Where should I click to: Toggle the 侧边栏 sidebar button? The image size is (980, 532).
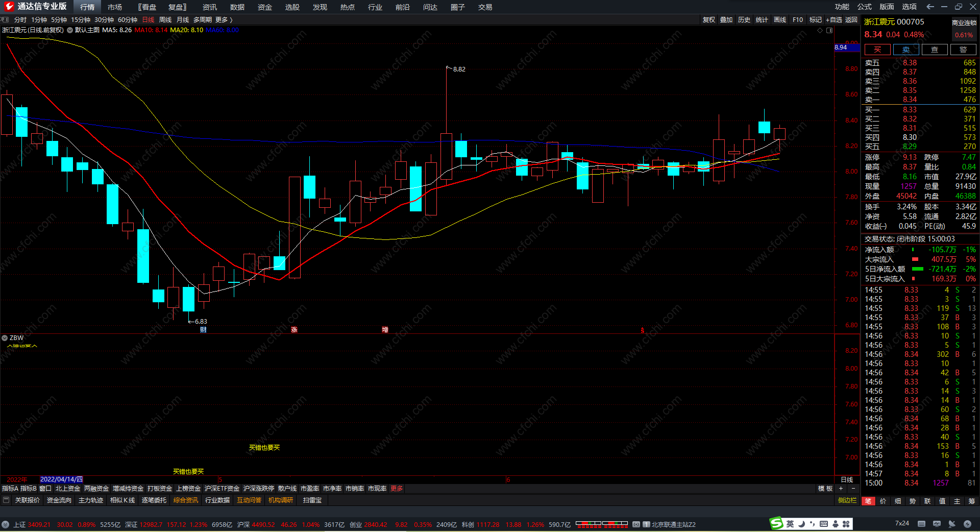click(x=847, y=500)
